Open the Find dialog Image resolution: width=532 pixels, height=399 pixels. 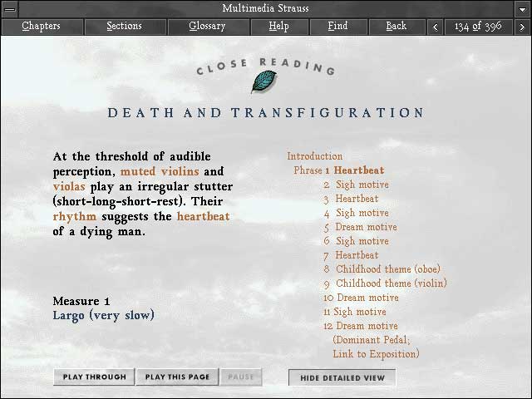tap(338, 27)
